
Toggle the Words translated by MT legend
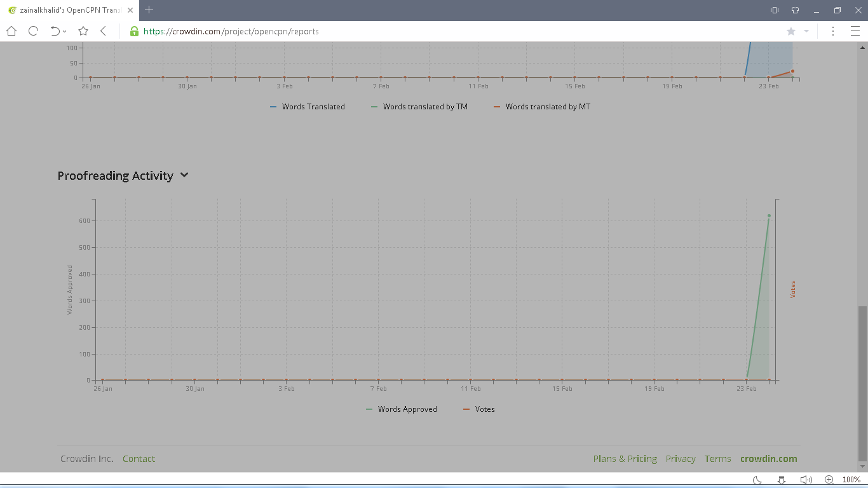542,107
